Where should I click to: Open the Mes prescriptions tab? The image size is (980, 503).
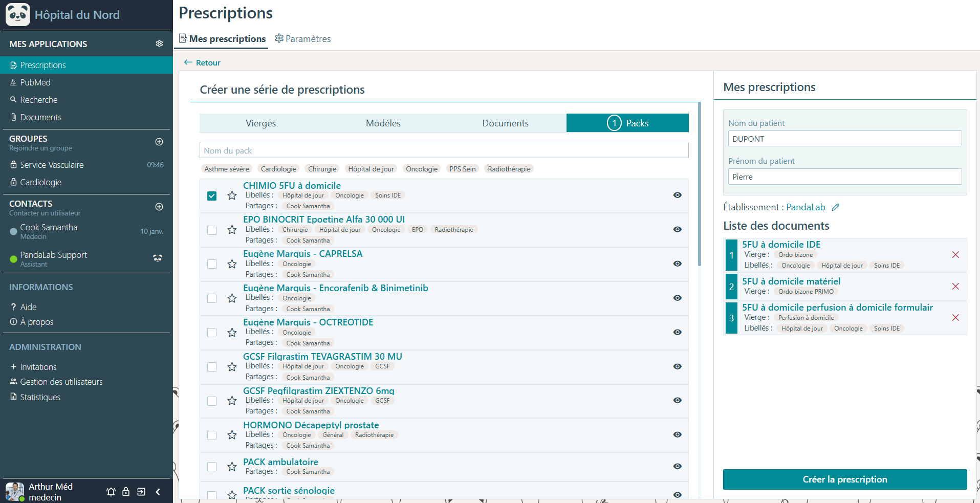click(222, 39)
